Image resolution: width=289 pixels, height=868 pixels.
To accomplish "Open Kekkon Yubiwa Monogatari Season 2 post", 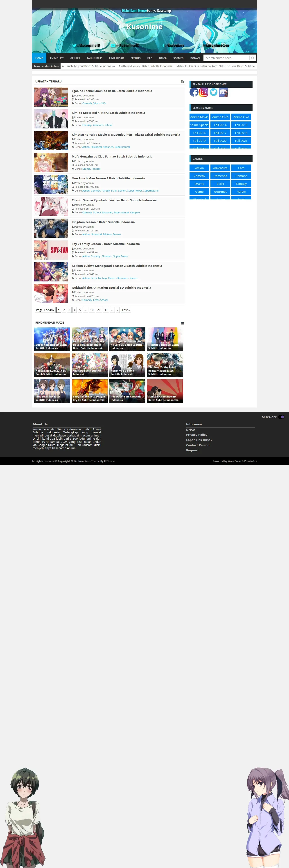I will pyautogui.click(x=117, y=266).
